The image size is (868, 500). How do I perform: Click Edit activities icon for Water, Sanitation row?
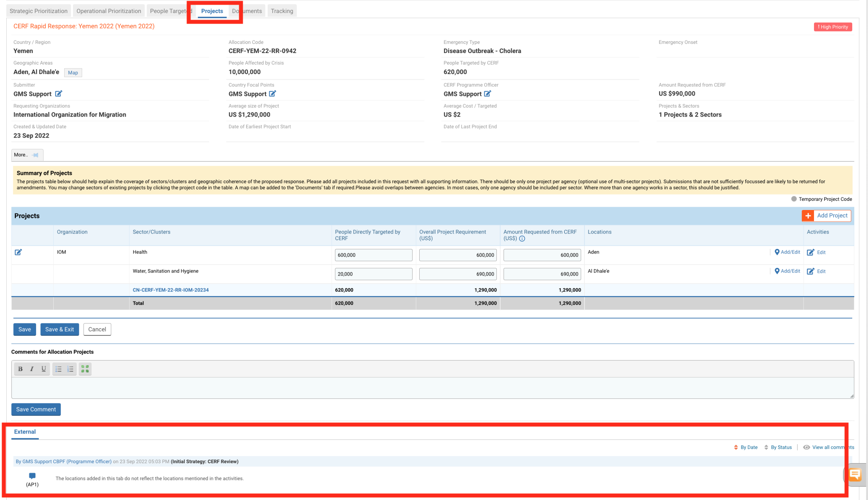coord(810,271)
